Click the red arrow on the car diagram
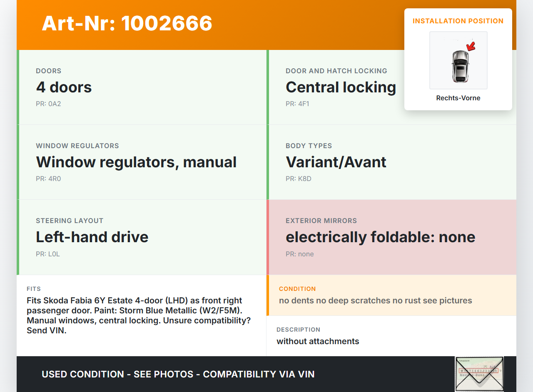Image resolution: width=533 pixels, height=392 pixels. [471, 47]
